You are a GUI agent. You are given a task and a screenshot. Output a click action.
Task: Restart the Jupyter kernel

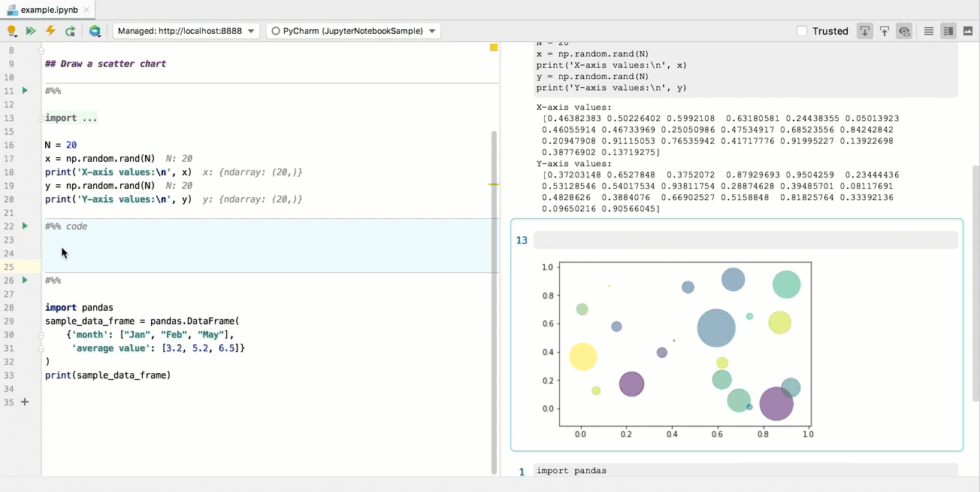71,31
